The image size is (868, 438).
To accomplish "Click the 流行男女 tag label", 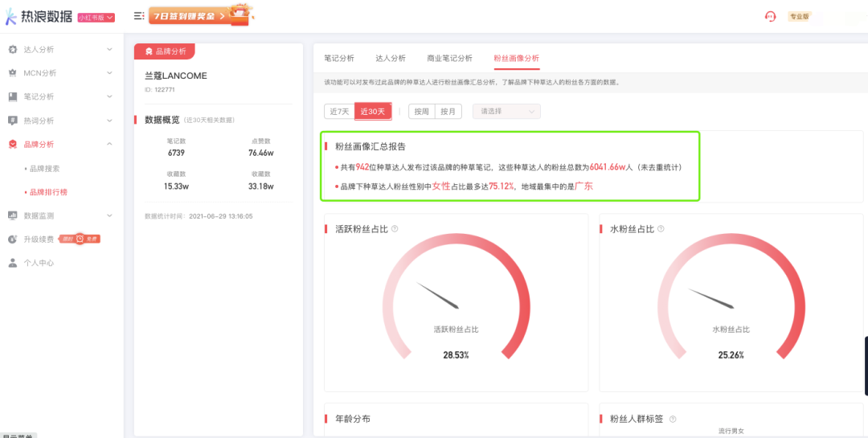I will click(x=731, y=431).
